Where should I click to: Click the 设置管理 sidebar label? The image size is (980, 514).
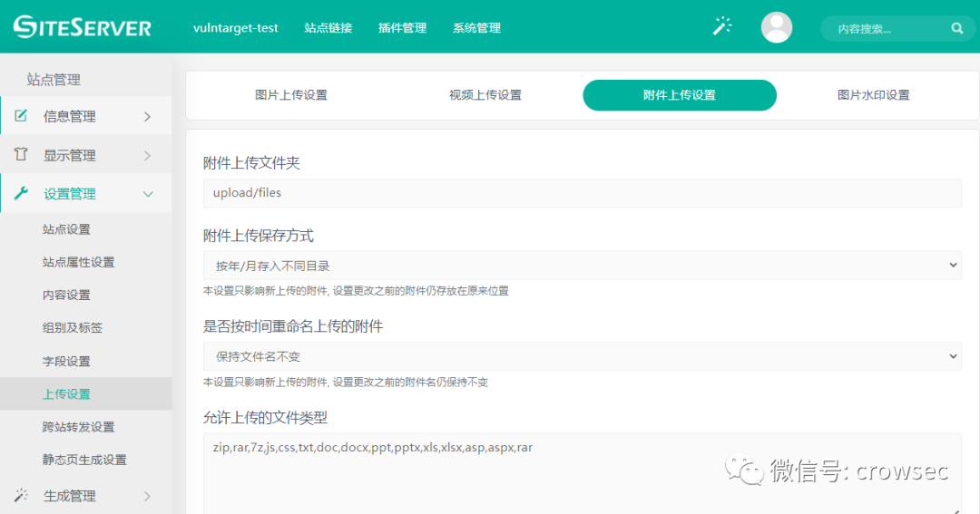click(69, 194)
